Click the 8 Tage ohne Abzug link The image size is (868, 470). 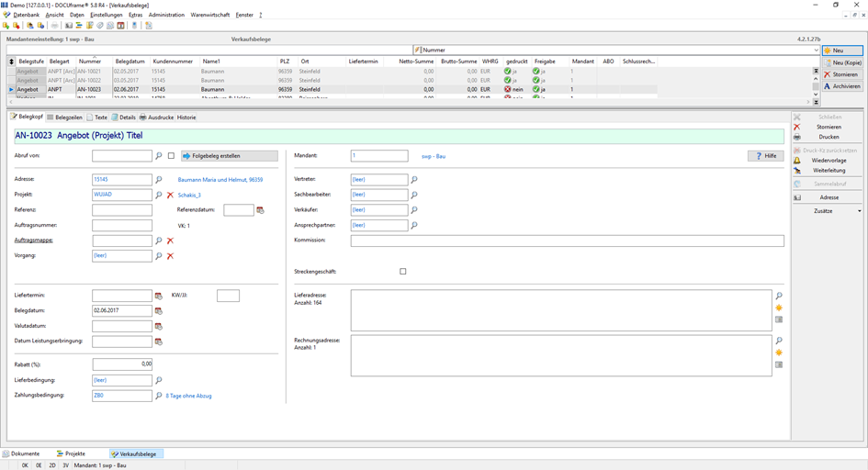click(189, 396)
